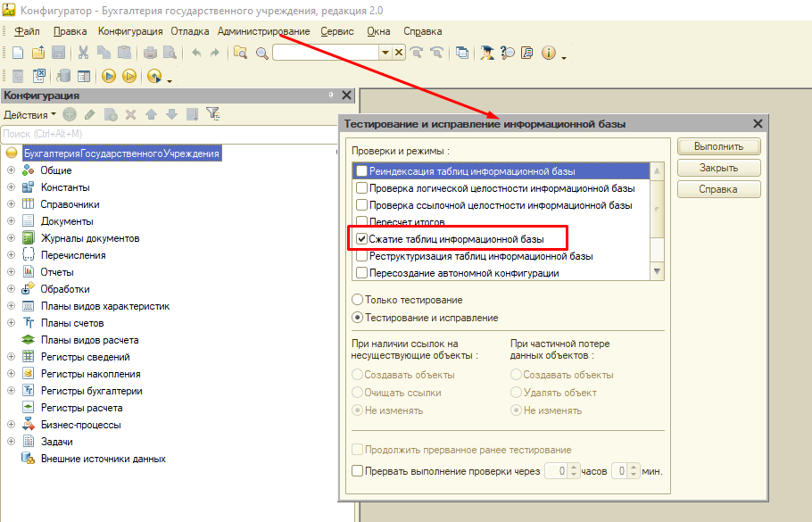Screen dimensions: 812x522
Task: Check Прервать выполнение проверки через
Action: point(357,471)
